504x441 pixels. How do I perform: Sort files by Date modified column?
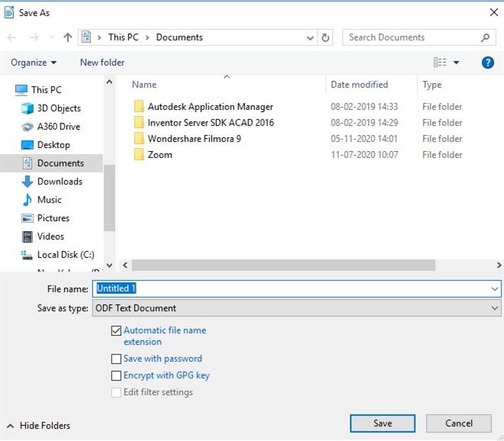[x=359, y=85]
